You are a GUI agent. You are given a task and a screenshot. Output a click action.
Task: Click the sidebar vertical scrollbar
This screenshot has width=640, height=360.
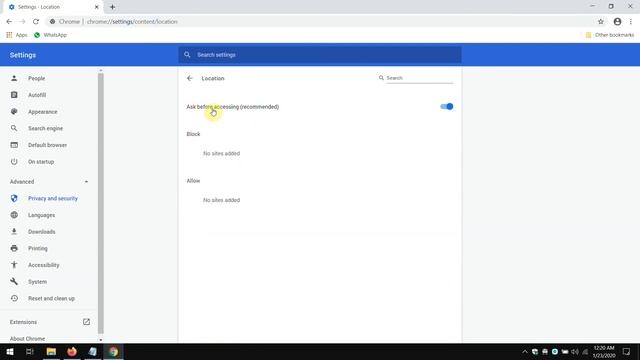point(101,203)
